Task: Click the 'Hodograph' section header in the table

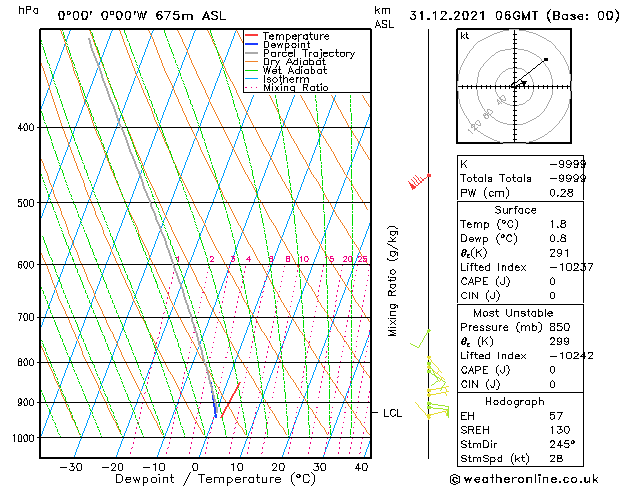Action: (515, 401)
